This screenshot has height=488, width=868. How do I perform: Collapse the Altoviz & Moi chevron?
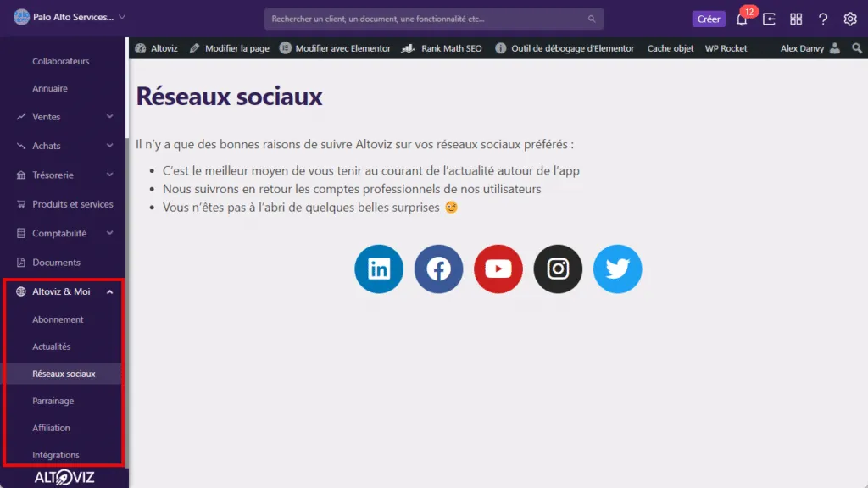109,291
